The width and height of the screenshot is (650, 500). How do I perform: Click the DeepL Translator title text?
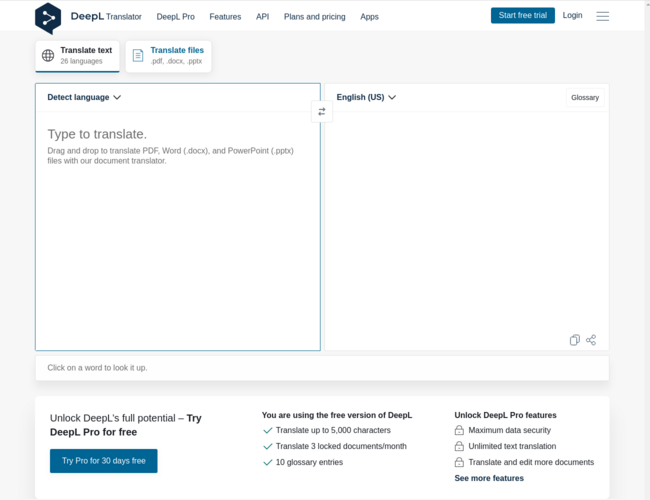point(106,17)
